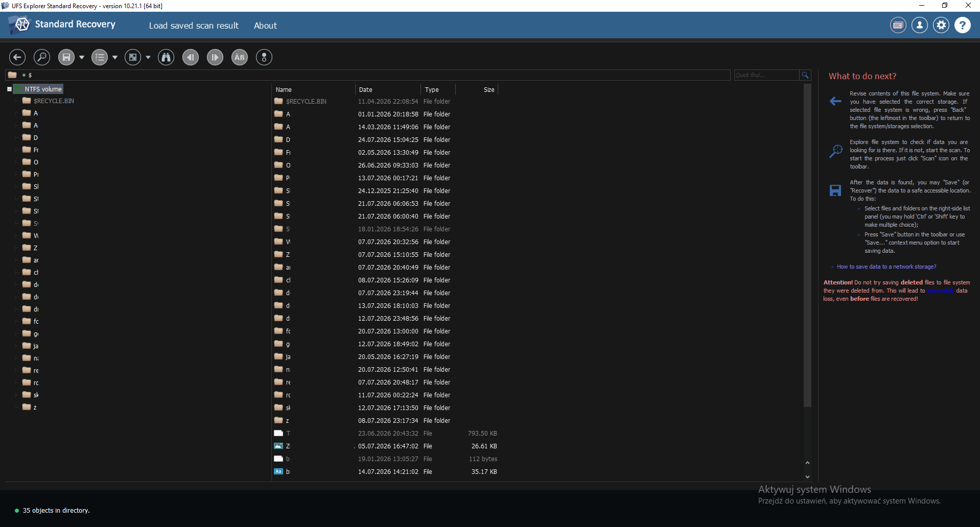This screenshot has height=527, width=980.
Task: Select folder dated 20.05.2026 16:27:19
Action: point(386,357)
